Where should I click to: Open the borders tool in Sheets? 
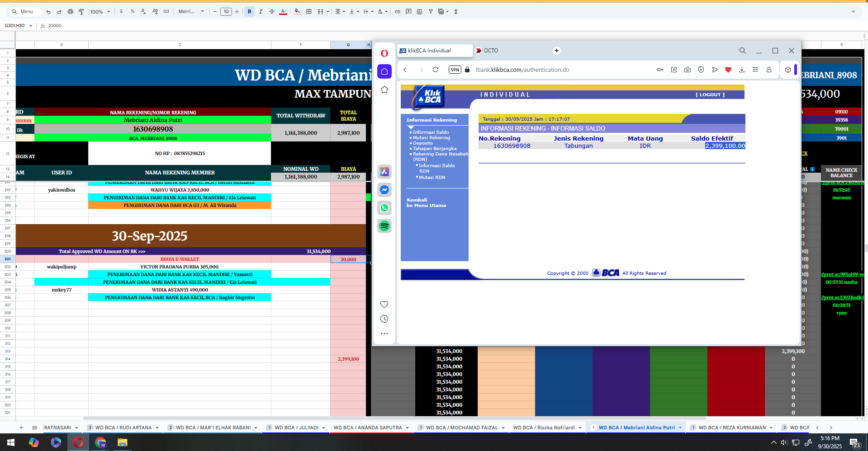pyautogui.click(x=309, y=12)
